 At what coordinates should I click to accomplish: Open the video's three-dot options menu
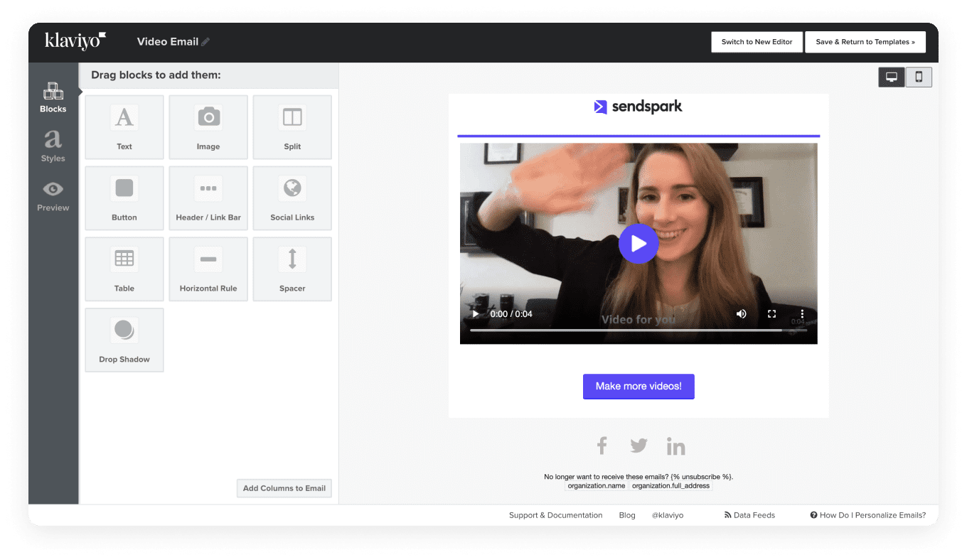[802, 313]
